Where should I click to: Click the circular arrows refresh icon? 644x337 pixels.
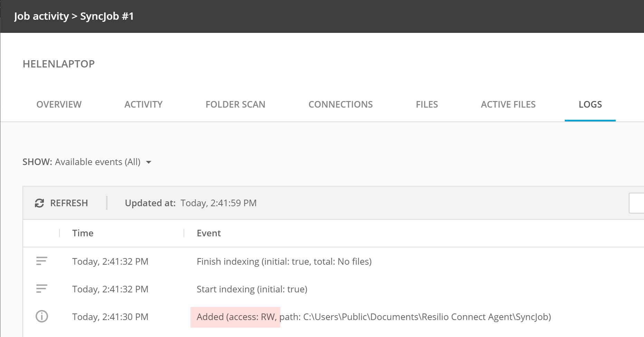click(39, 203)
